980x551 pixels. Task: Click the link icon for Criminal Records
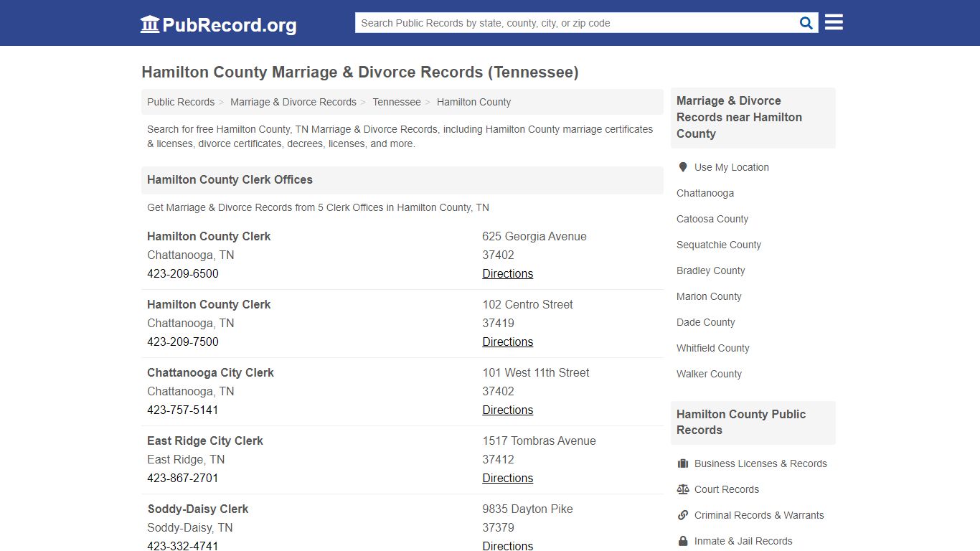[x=683, y=515]
